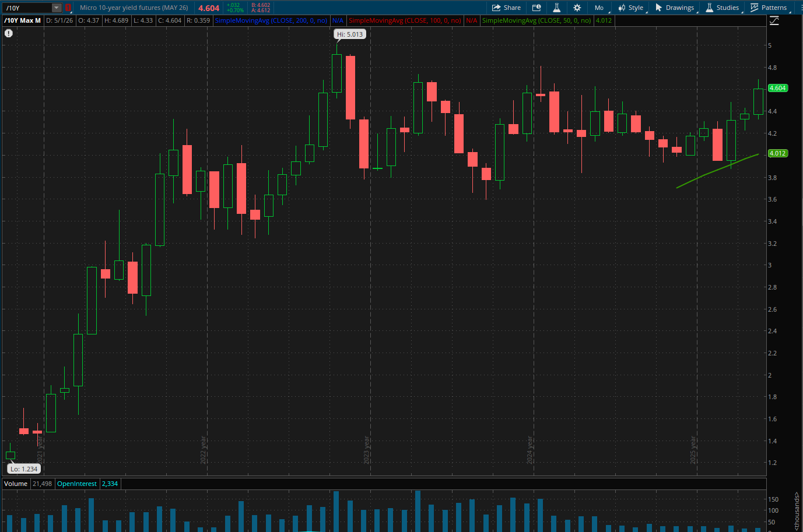803x532 pixels.
Task: Open the Patterns menu
Action: pos(769,8)
